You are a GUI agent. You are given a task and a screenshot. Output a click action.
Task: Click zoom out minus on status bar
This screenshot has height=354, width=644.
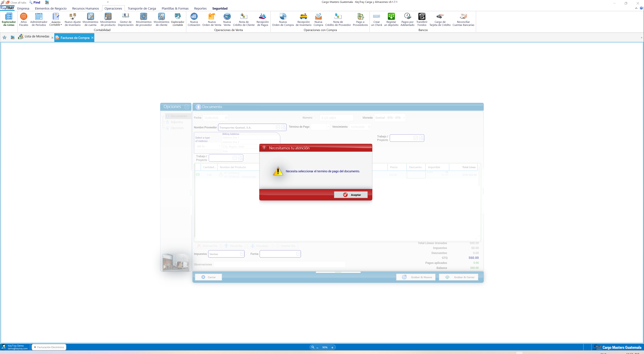[317, 347]
